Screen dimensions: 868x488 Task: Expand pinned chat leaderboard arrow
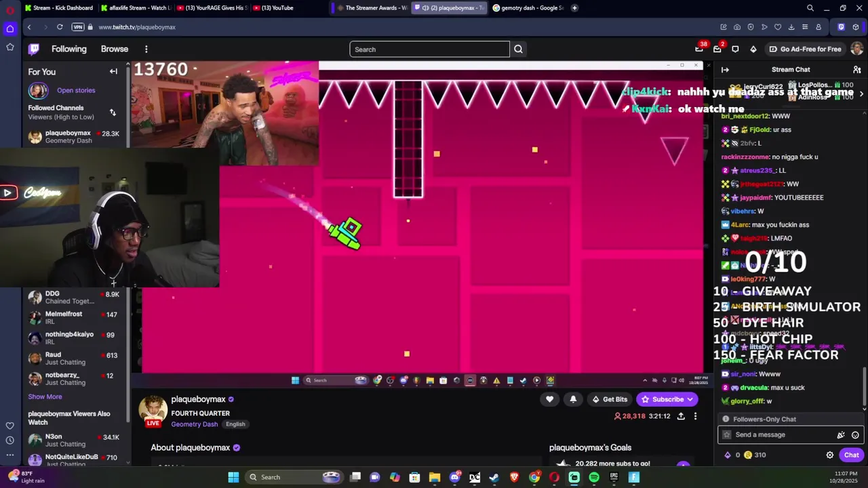click(861, 94)
